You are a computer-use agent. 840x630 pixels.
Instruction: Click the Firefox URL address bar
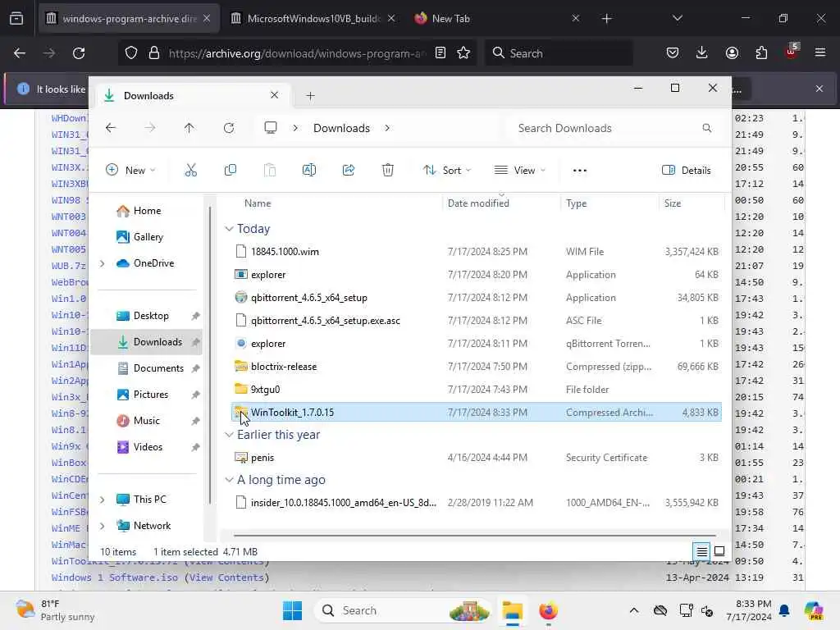pyautogui.click(x=297, y=53)
